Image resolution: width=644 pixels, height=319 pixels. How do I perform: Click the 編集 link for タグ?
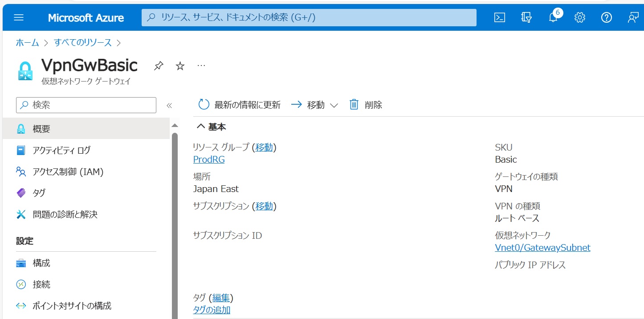click(221, 298)
